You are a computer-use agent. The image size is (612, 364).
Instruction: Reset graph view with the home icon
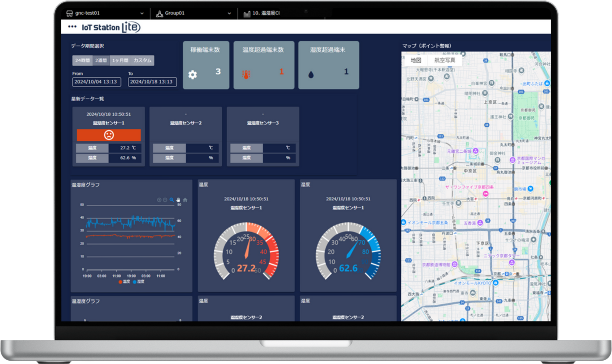click(x=185, y=200)
